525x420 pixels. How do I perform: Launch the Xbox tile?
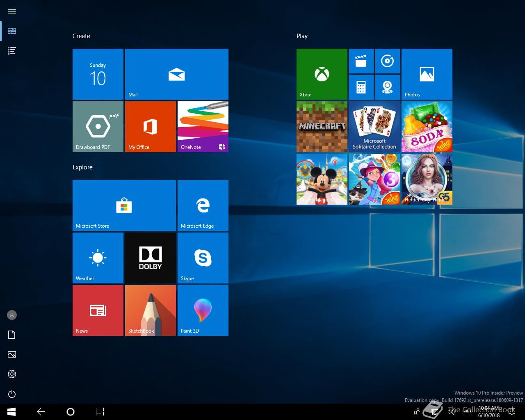[322, 74]
